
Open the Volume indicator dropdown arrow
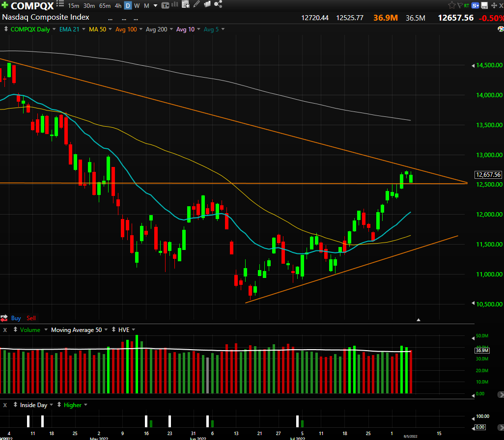click(46, 330)
